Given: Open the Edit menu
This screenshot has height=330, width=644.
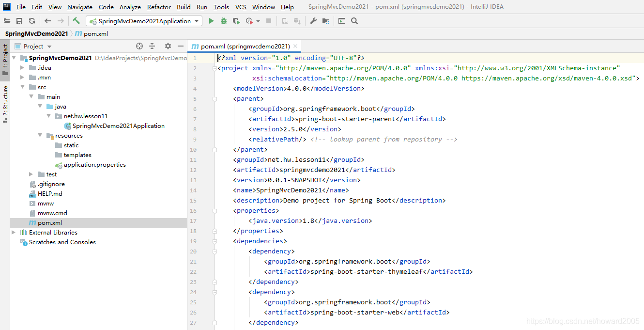Looking at the screenshot, I should click(37, 7).
